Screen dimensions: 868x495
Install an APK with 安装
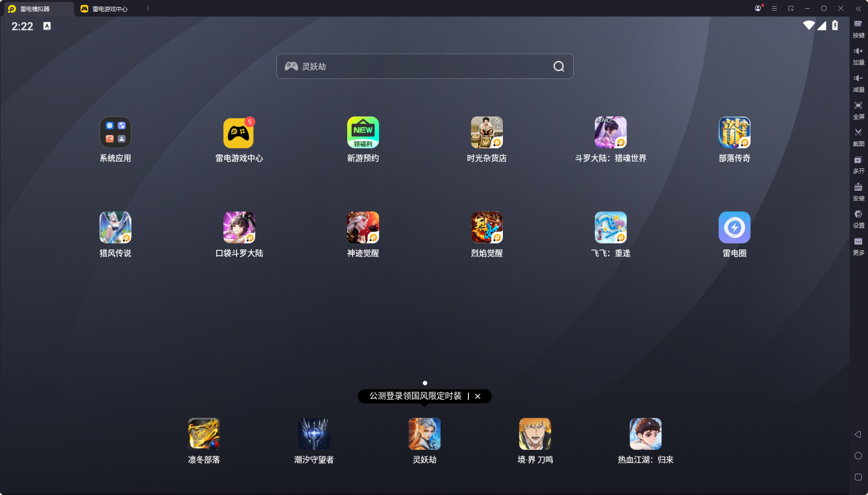[x=858, y=192]
